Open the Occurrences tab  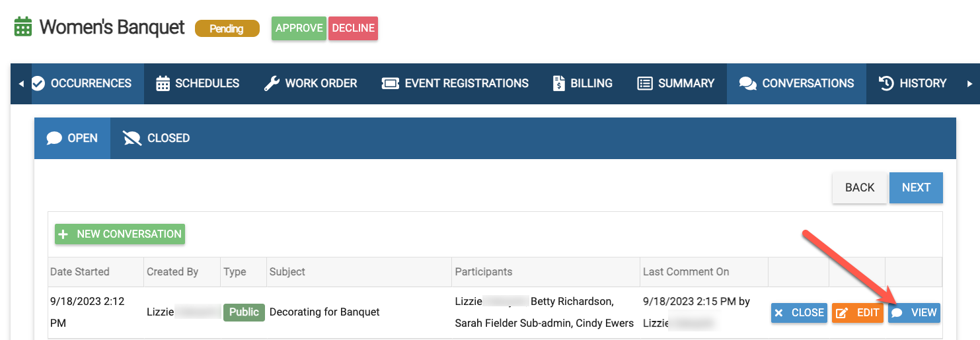82,84
